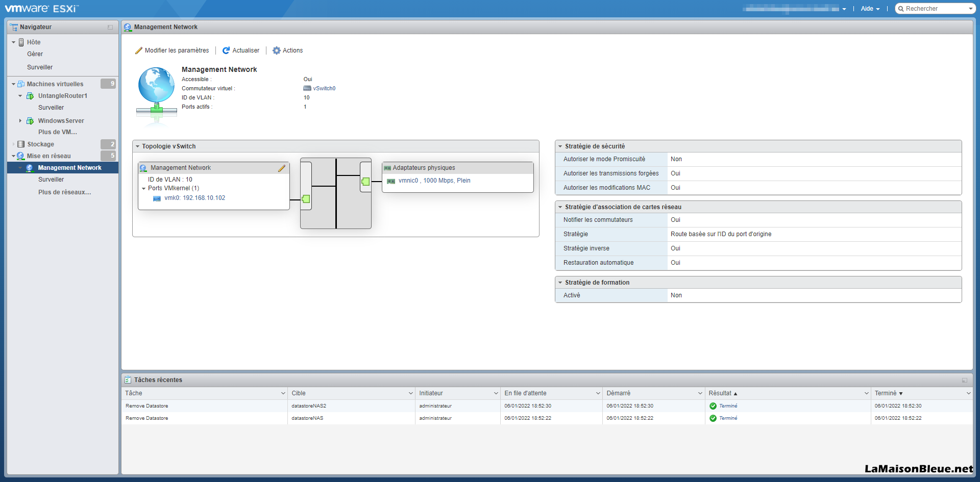The image size is (980, 482).
Task: Open the search field dropdown arrow
Action: click(970, 9)
